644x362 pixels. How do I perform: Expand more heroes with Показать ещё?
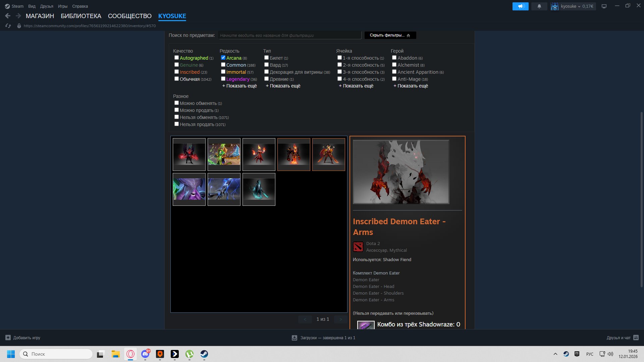coord(411,86)
